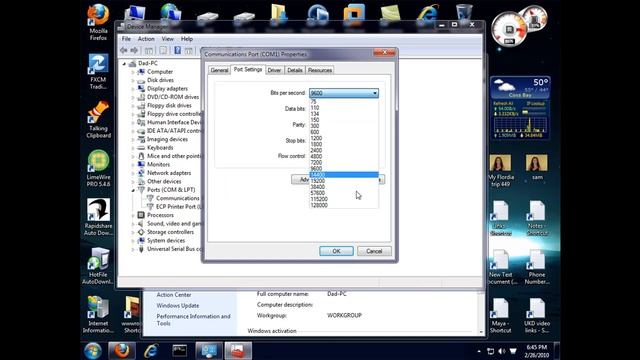Expand Processors node
This screenshot has height=360, width=640.
pos(133,216)
